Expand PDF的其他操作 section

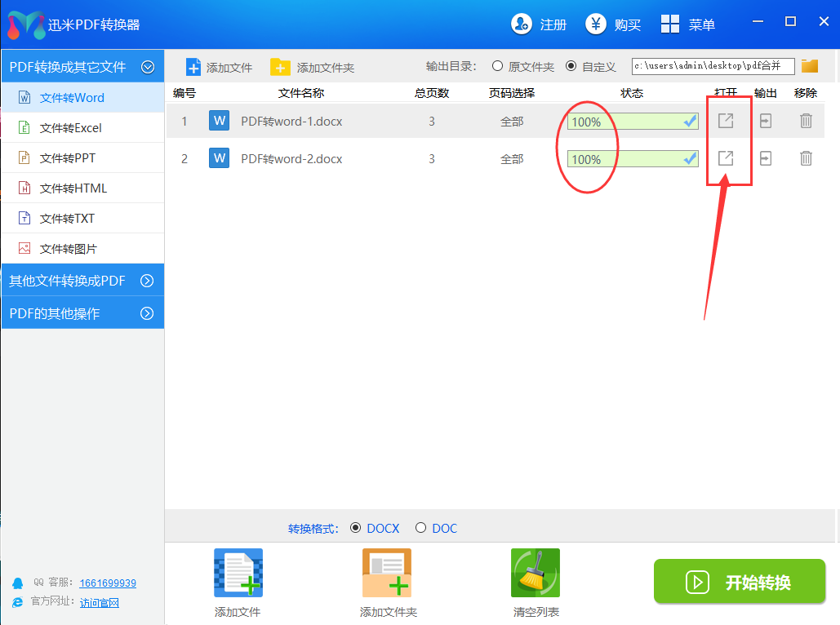click(147, 313)
